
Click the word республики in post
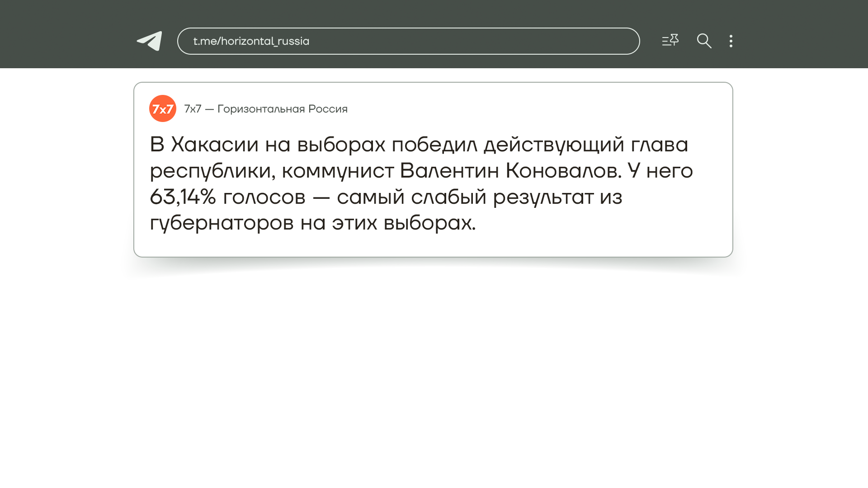pos(212,171)
